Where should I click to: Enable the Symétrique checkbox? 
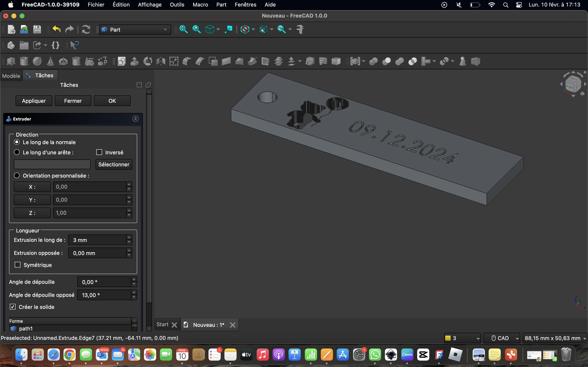(18, 265)
